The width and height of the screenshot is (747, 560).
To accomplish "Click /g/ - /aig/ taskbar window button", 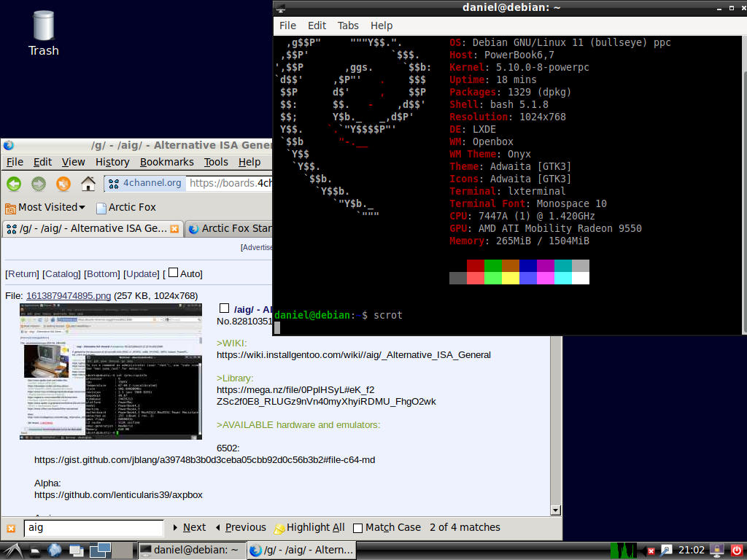I will pyautogui.click(x=301, y=551).
